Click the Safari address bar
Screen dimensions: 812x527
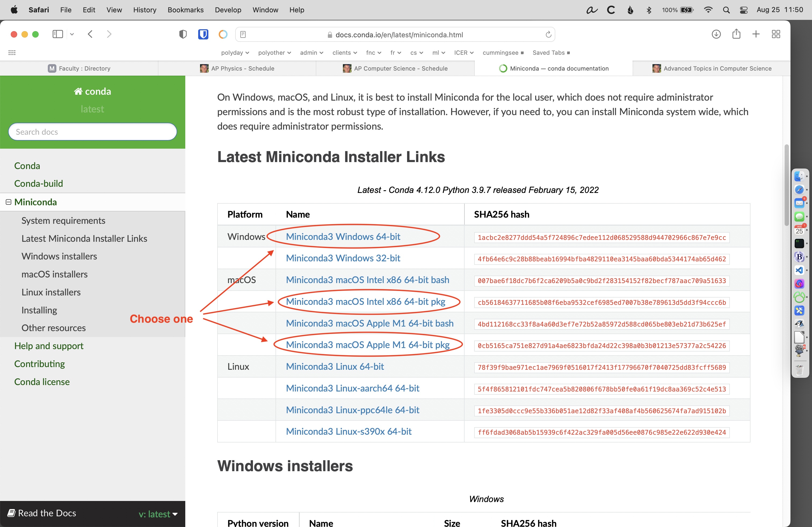[x=396, y=34]
